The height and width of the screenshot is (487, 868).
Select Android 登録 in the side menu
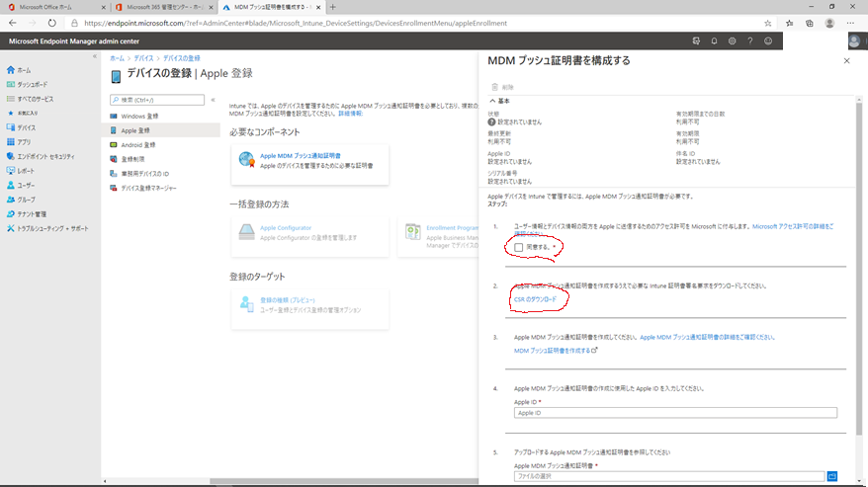[160, 145]
